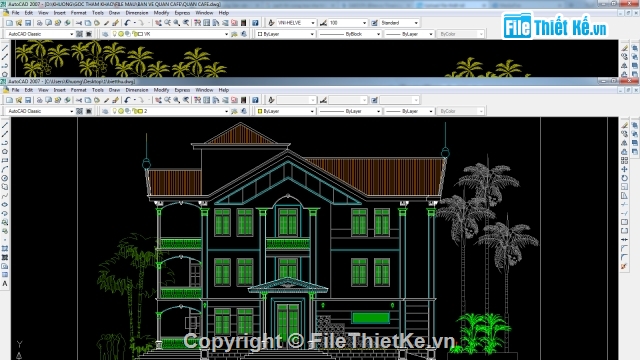Open ByBlock linetype dropdown in QUAN CAFE.dwg
This screenshot has width=640, height=360.
(349, 34)
